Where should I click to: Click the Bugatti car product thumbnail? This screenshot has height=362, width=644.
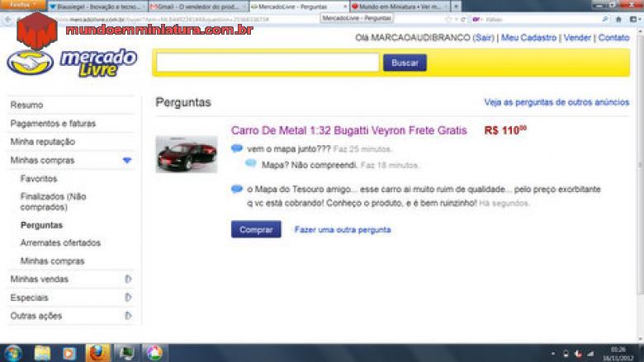187,154
